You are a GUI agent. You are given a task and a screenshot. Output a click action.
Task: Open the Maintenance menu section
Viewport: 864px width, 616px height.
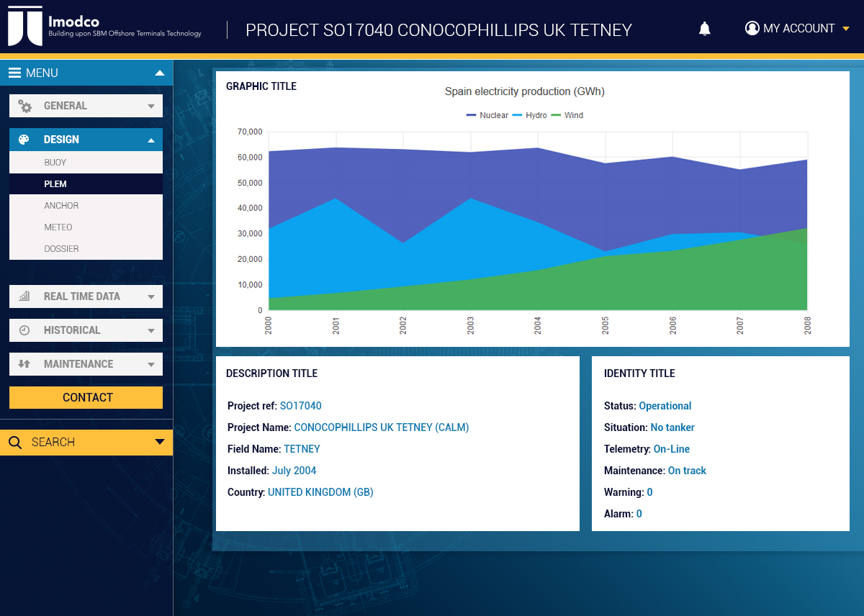tap(86, 364)
